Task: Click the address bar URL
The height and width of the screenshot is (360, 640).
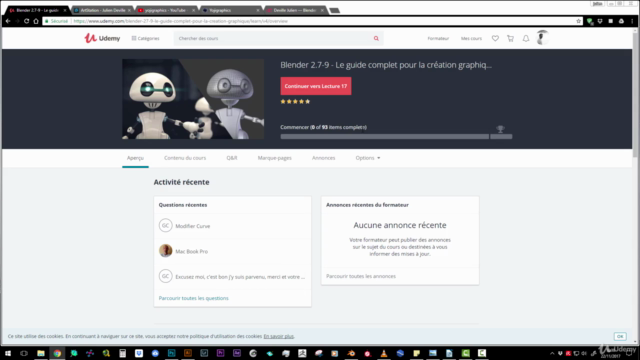Action: click(180, 21)
